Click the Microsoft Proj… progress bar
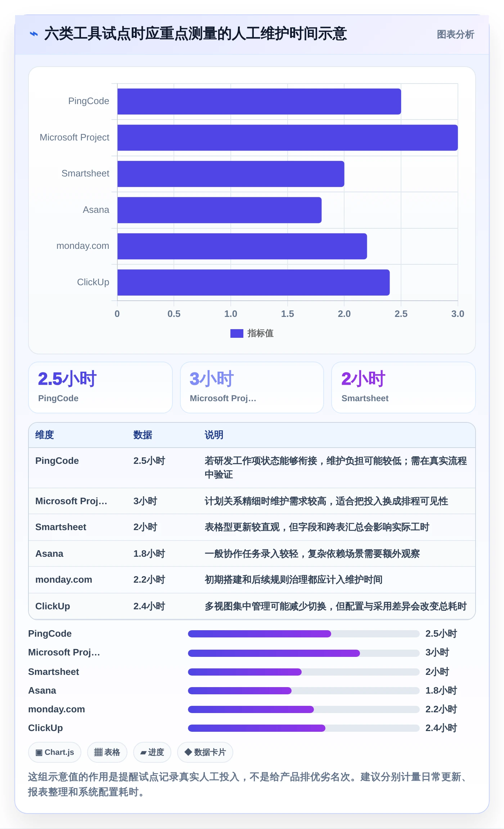 [x=304, y=653]
